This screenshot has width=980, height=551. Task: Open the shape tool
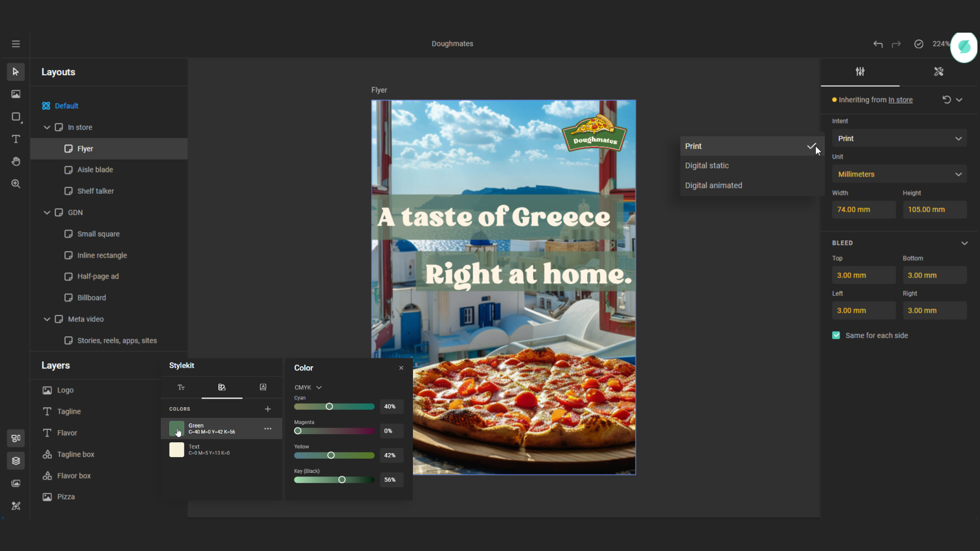(16, 116)
